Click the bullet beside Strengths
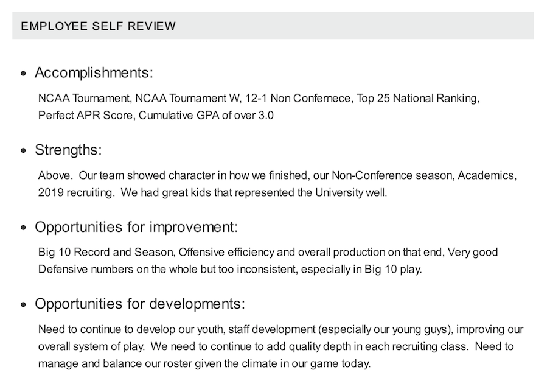550x392 pixels. [x=24, y=151]
